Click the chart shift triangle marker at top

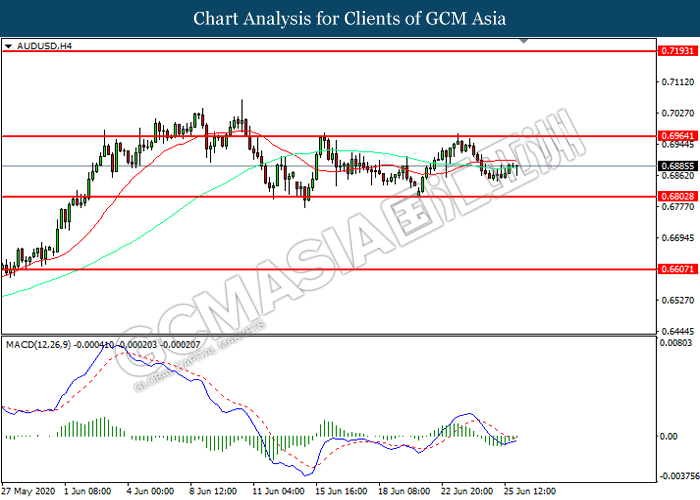tap(524, 41)
